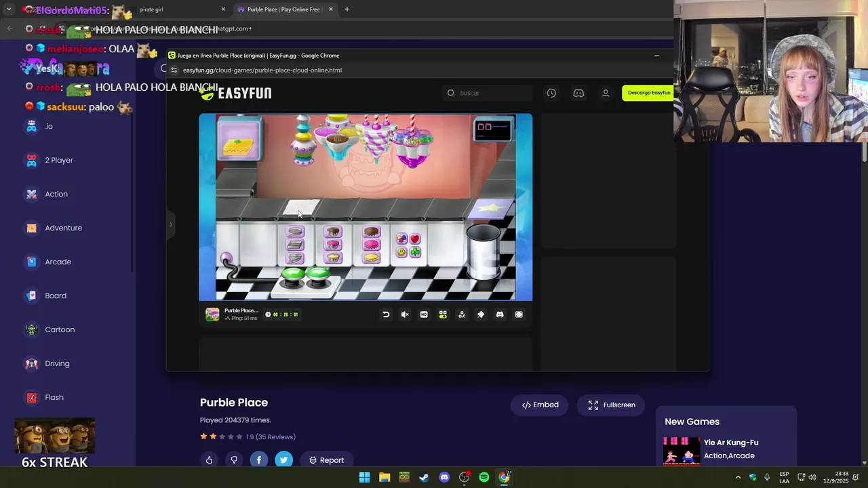Click the side panel collapse arrow
Viewport: 868px width, 488px height.
(171, 224)
